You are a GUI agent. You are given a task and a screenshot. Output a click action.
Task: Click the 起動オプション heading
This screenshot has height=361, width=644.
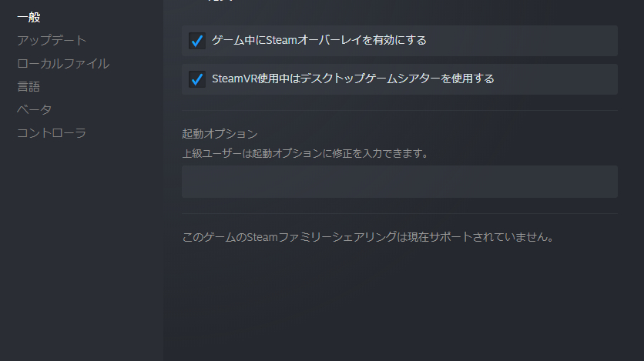[x=220, y=134]
